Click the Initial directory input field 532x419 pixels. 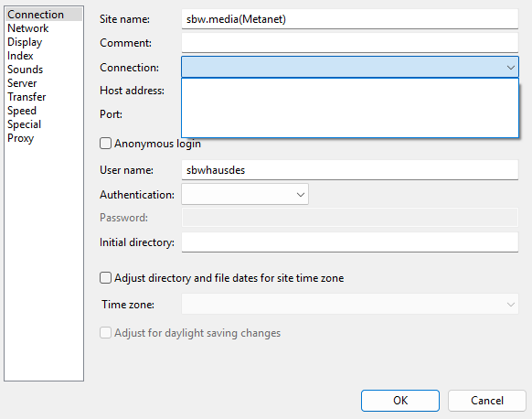[x=350, y=242]
